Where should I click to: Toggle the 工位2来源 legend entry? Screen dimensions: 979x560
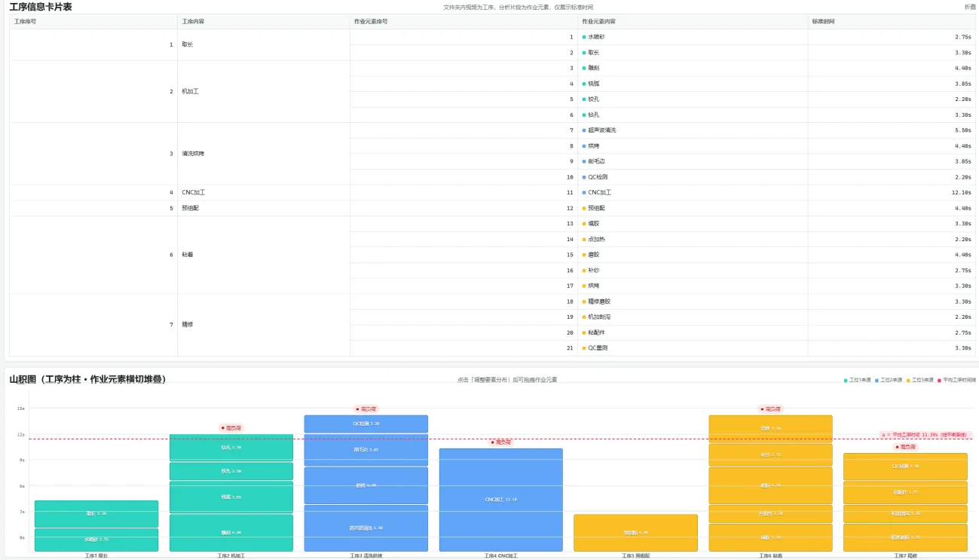889,380
